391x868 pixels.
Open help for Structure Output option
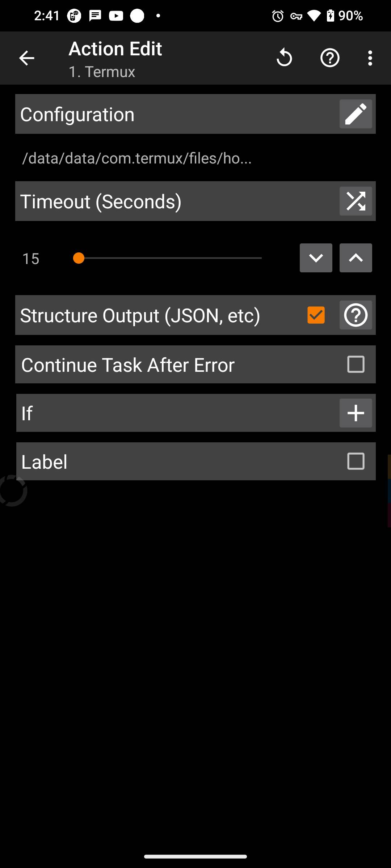pyautogui.click(x=356, y=315)
